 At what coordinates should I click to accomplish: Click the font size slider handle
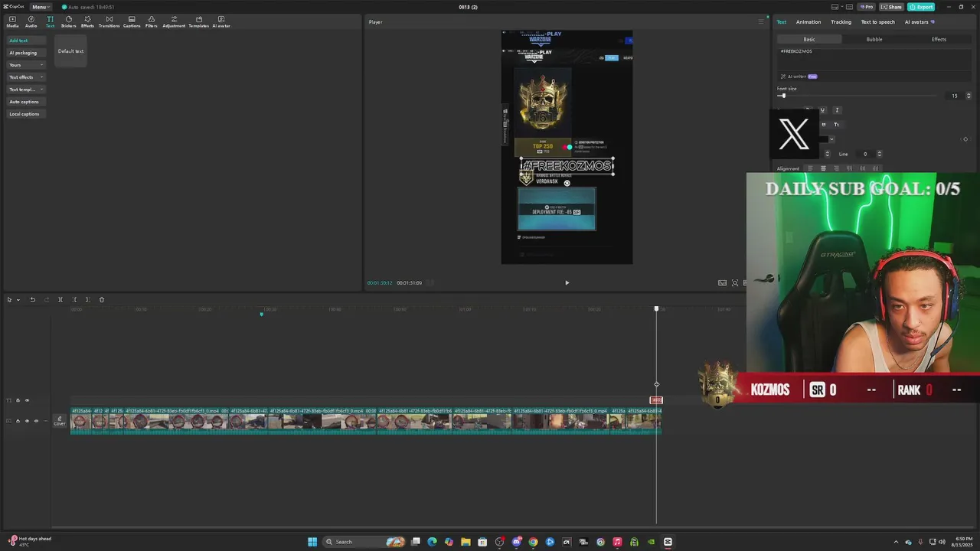coord(783,96)
